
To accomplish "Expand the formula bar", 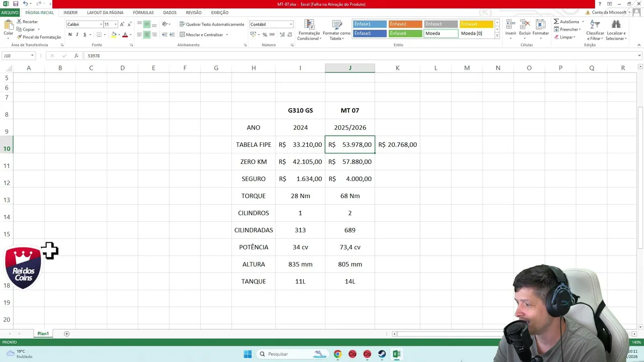I will [639, 56].
